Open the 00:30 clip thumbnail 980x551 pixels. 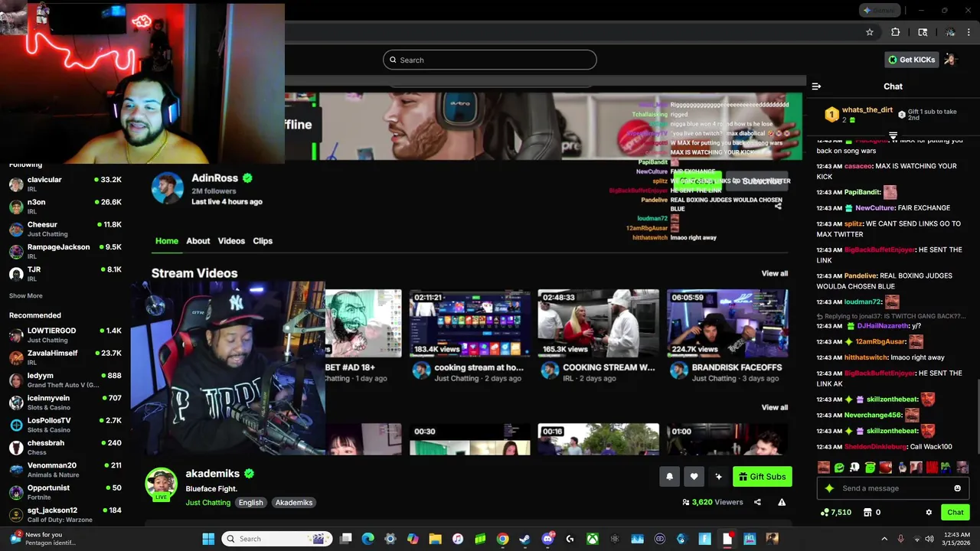(x=470, y=439)
